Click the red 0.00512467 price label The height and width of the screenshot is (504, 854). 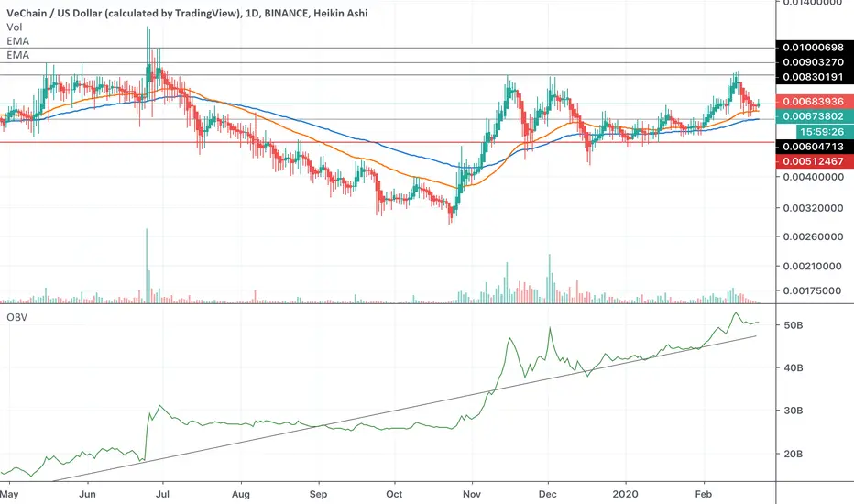814,161
